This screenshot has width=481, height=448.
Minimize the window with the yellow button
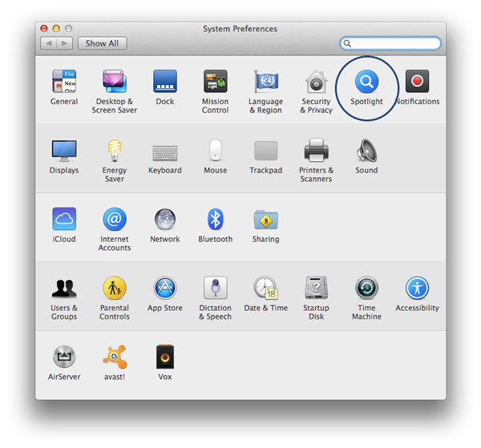click(56, 29)
